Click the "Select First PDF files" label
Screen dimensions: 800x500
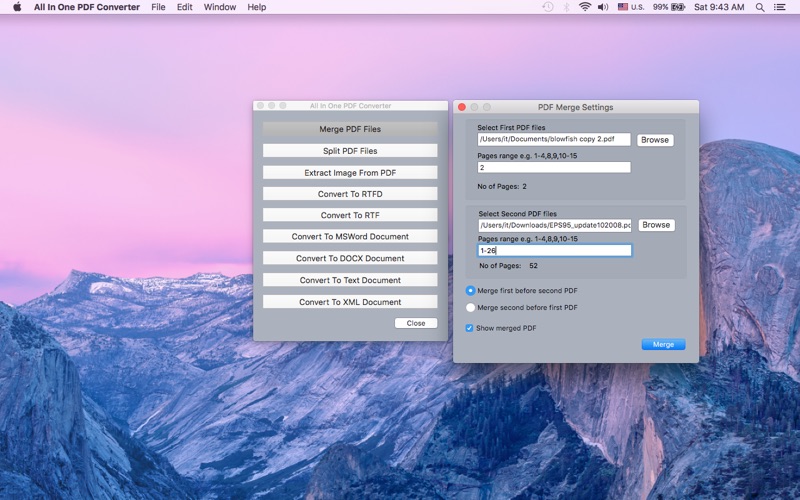click(511, 128)
